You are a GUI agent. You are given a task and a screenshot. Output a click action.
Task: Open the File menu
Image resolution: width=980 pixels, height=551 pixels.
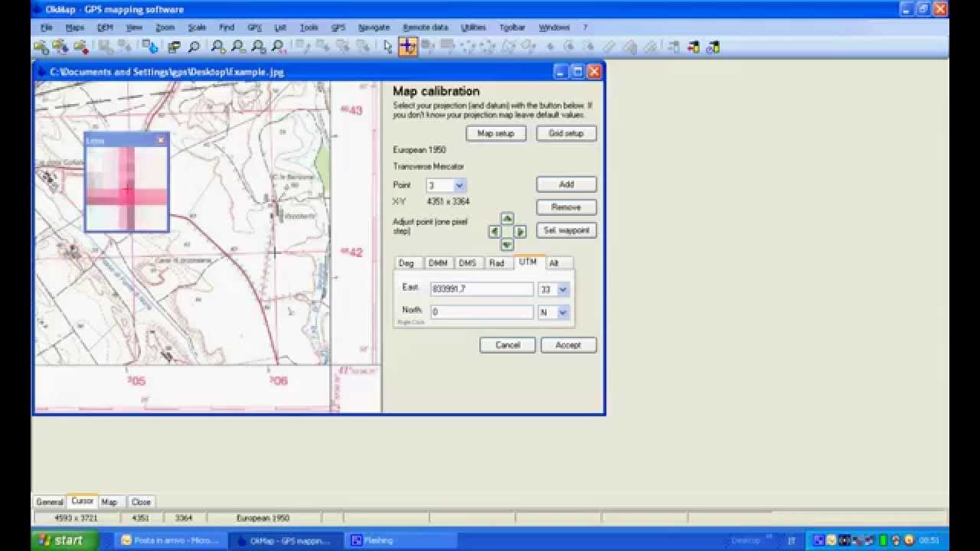(x=47, y=28)
